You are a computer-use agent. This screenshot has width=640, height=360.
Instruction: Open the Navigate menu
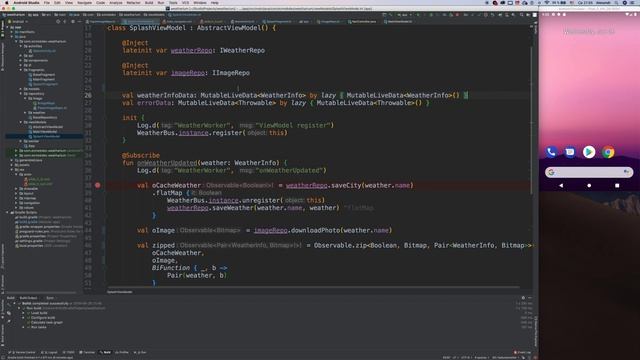tap(84, 2)
